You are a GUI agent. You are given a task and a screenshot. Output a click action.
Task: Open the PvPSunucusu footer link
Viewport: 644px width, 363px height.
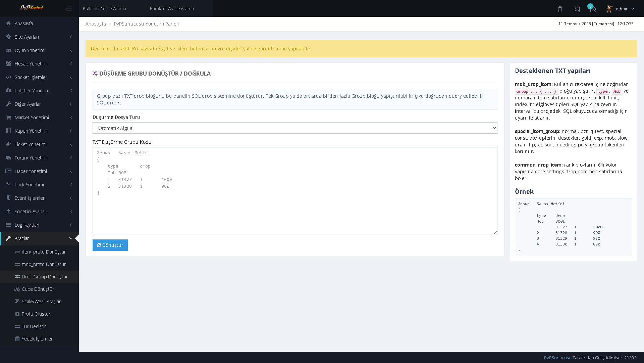pyautogui.click(x=557, y=358)
